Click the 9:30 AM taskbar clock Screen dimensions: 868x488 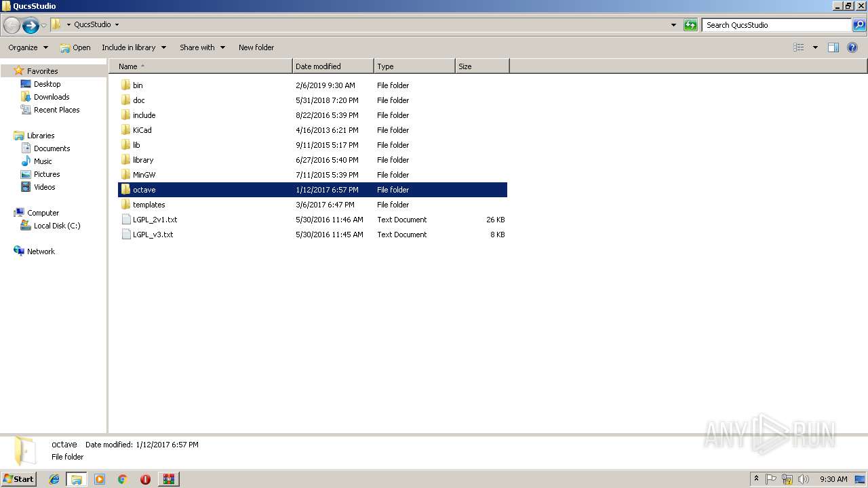pos(833,479)
